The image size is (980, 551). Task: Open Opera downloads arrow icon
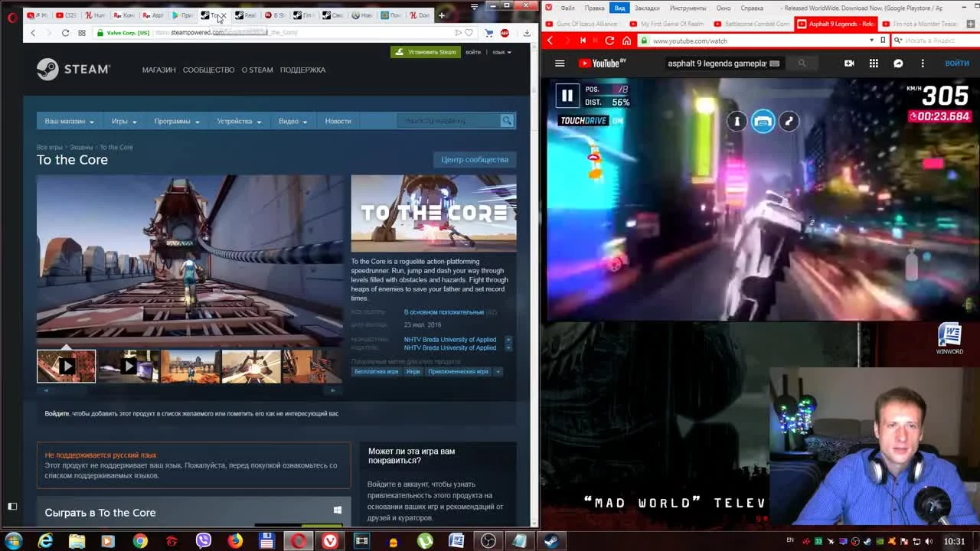click(527, 33)
